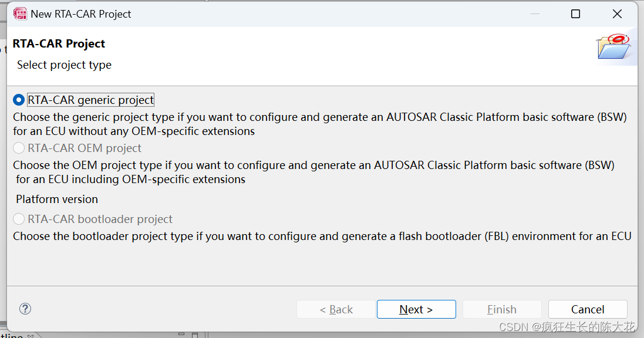The width and height of the screenshot is (644, 338).
Task: Click the Platform version label
Action: (56, 200)
